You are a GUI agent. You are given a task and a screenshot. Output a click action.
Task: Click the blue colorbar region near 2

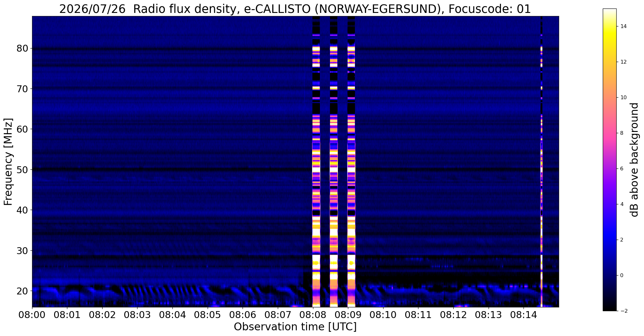click(x=609, y=240)
